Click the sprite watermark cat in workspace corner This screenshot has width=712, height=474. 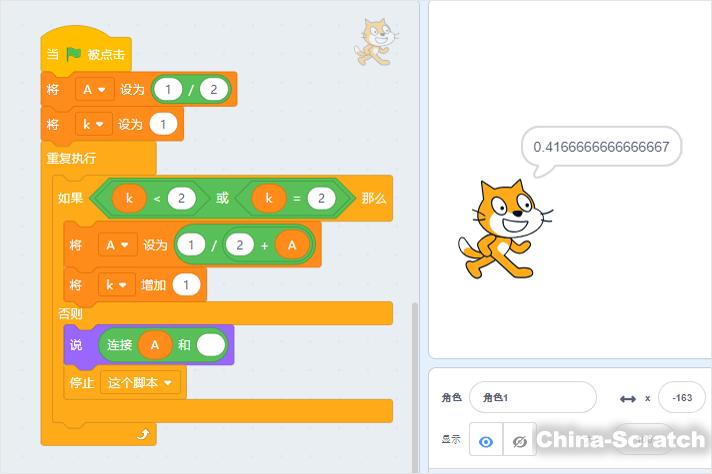point(376,41)
